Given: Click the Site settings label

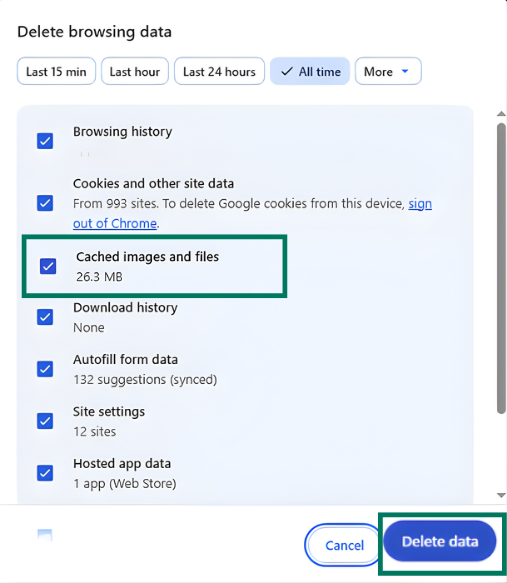Looking at the screenshot, I should [x=109, y=412].
